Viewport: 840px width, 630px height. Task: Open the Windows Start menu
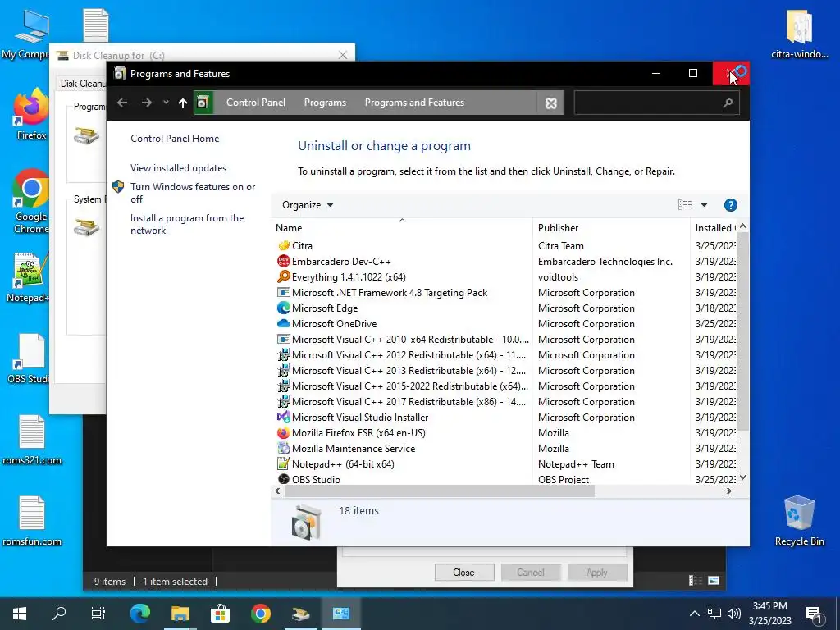pyautogui.click(x=20, y=614)
